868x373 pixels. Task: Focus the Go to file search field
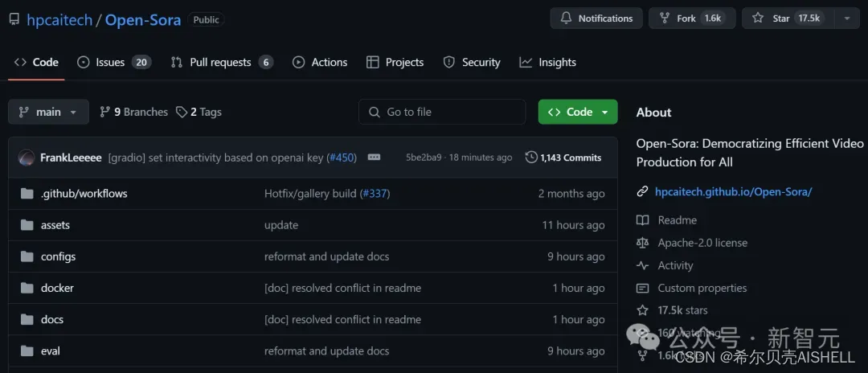tap(442, 112)
